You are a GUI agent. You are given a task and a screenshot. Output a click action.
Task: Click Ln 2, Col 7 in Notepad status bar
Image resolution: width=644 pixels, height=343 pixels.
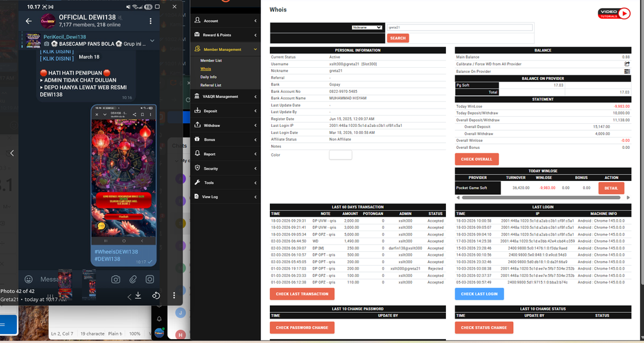click(62, 334)
